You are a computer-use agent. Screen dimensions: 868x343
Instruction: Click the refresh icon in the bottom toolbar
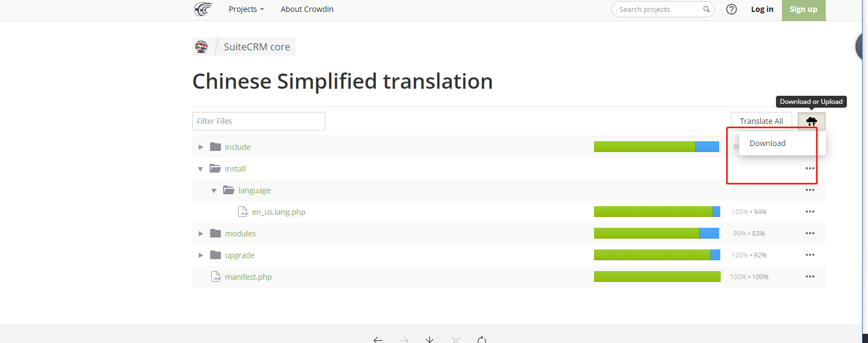[x=482, y=340]
